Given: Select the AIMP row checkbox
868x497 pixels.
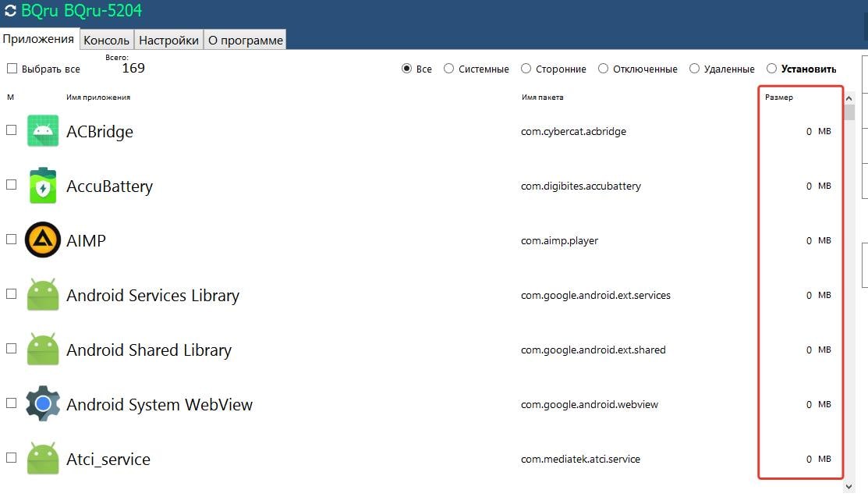Looking at the screenshot, I should click(11, 239).
